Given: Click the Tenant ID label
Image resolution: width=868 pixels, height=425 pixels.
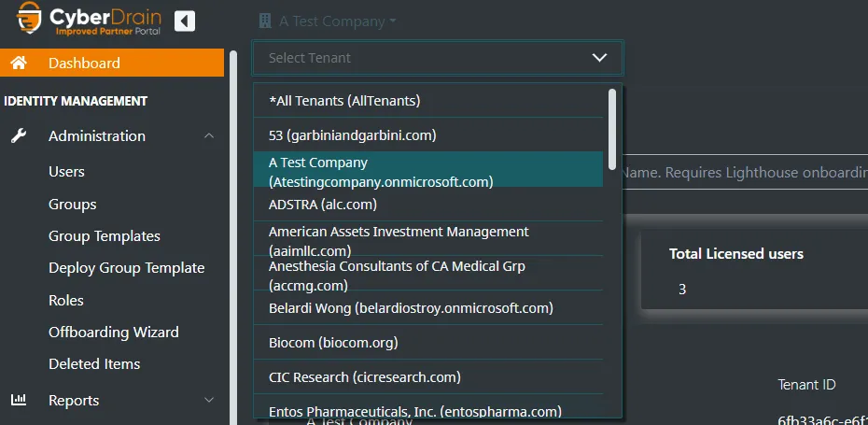Looking at the screenshot, I should click(x=806, y=385).
